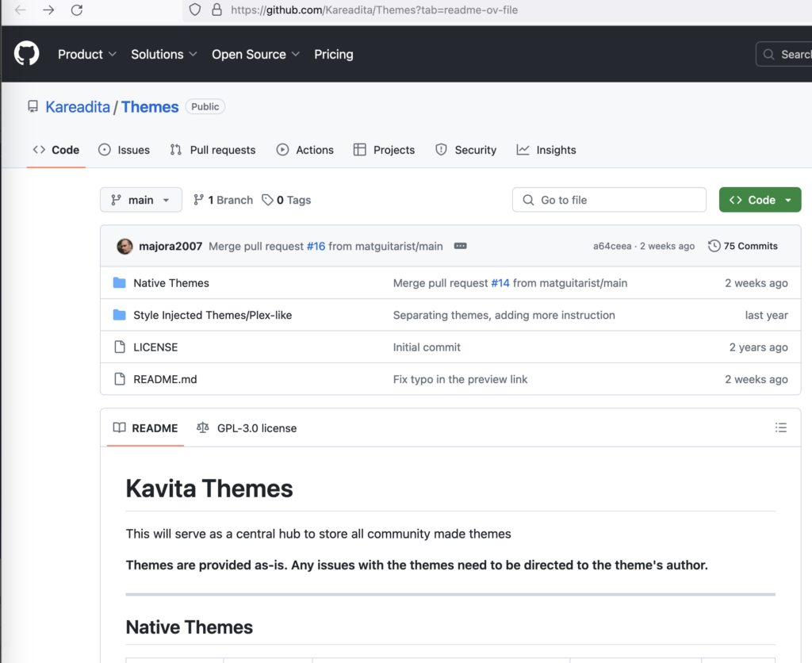This screenshot has height=663, width=812.
Task: View the 0 Tags list
Action: pyautogui.click(x=286, y=200)
